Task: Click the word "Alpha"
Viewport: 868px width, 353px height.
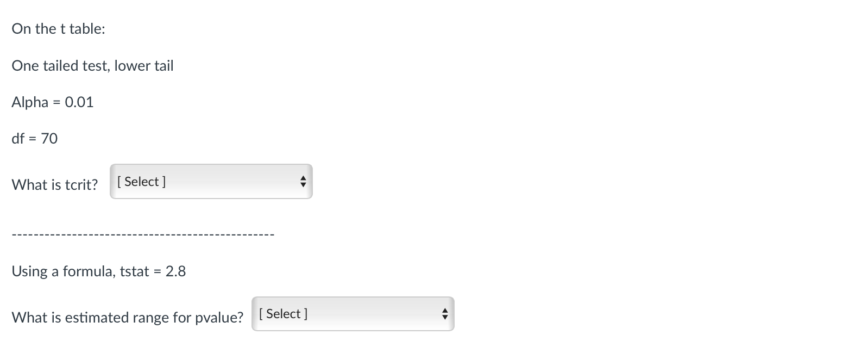Action: [x=30, y=102]
